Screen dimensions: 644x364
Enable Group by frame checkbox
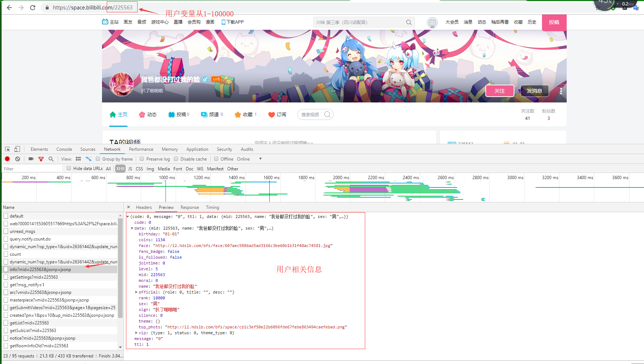coord(98,159)
